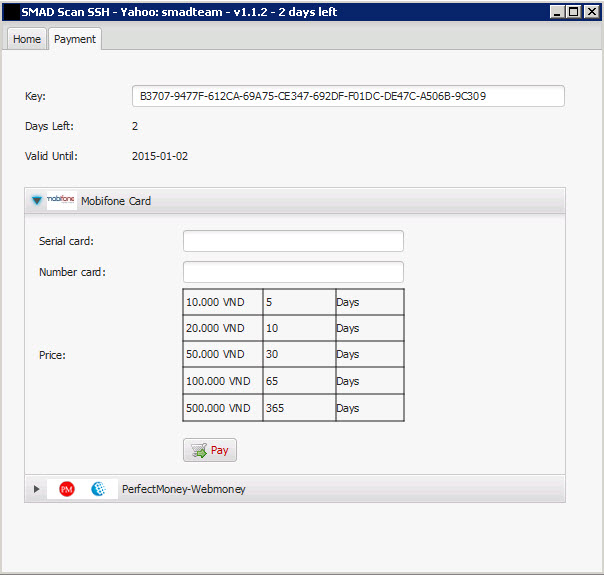
Task: Select the 50.000 VND price cell
Action: [223, 354]
